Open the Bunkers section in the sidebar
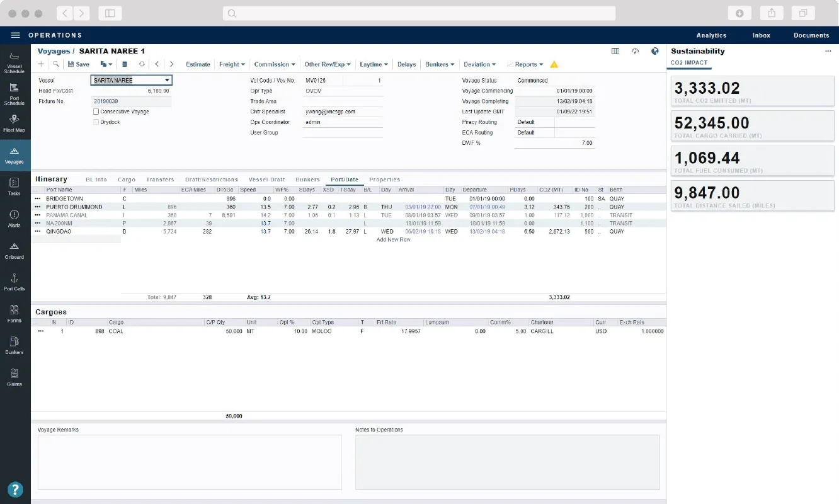 point(14,345)
